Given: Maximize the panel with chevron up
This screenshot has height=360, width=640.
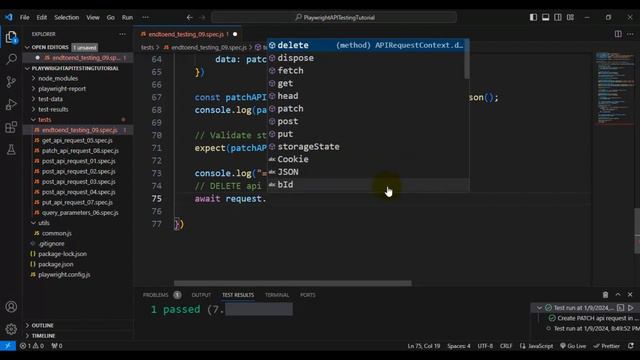Looking at the screenshot, I should pyautogui.click(x=618, y=295).
